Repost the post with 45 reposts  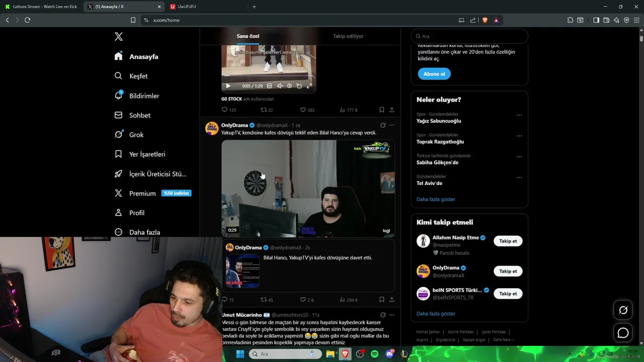tap(267, 300)
